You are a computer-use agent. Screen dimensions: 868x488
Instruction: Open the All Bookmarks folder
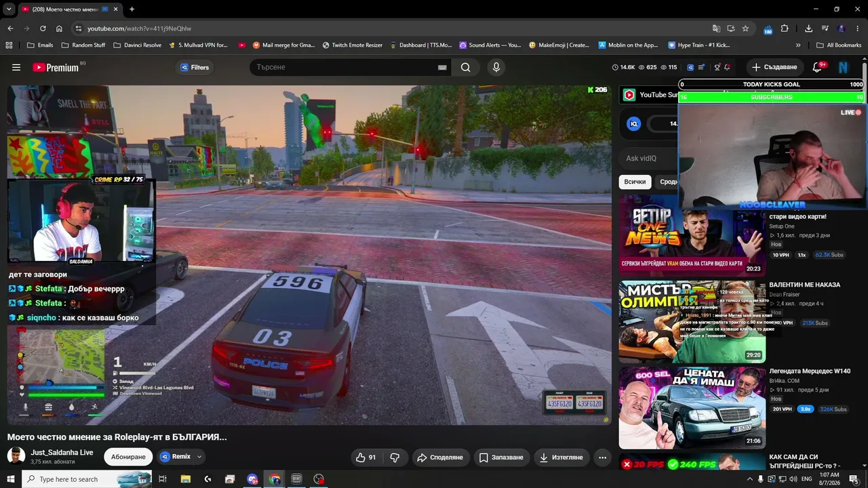click(x=839, y=45)
